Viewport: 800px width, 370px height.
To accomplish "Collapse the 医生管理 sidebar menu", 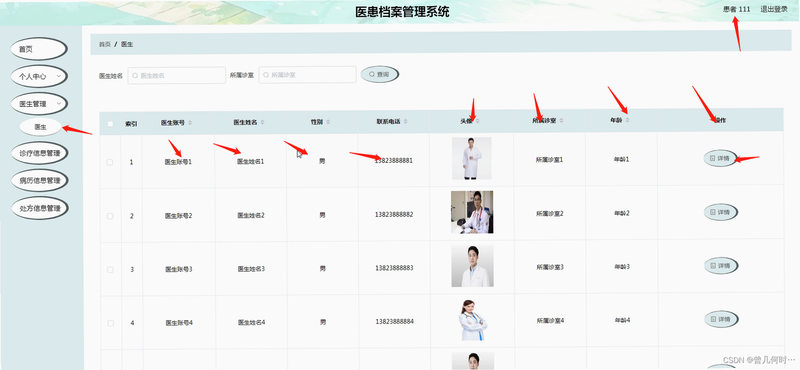I will [x=39, y=104].
